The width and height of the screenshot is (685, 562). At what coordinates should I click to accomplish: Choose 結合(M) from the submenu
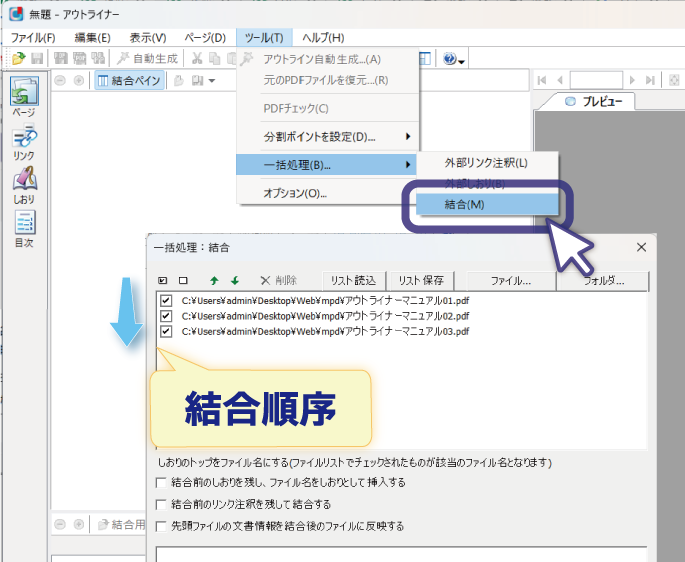[478, 204]
